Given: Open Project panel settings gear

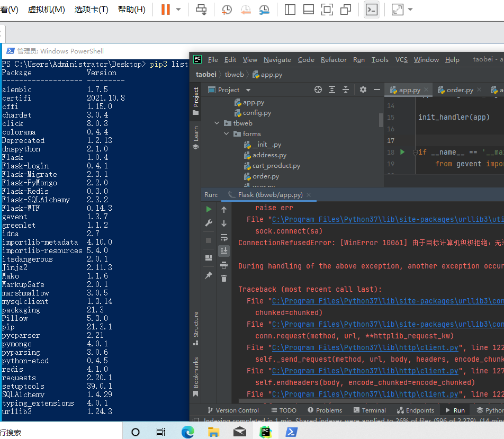Looking at the screenshot, I should coord(363,89).
